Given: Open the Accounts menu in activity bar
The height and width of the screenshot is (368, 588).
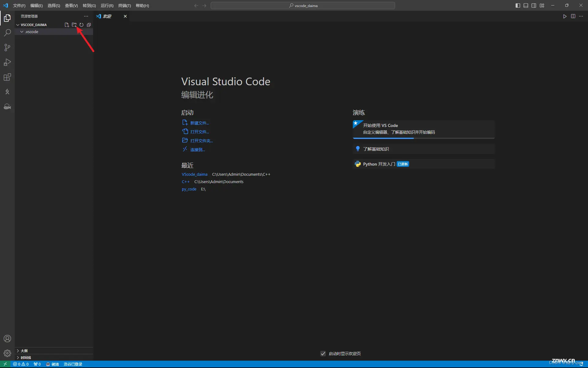Looking at the screenshot, I should pyautogui.click(x=7, y=339).
